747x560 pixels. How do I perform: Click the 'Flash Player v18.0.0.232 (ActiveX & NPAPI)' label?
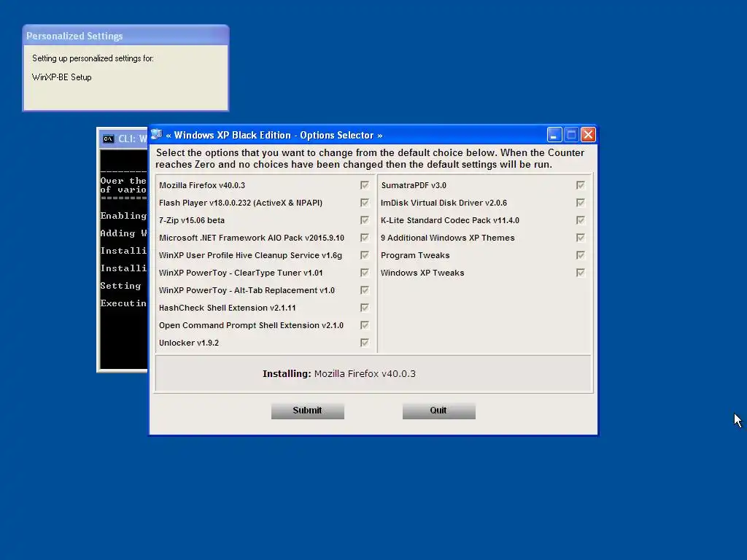point(241,203)
